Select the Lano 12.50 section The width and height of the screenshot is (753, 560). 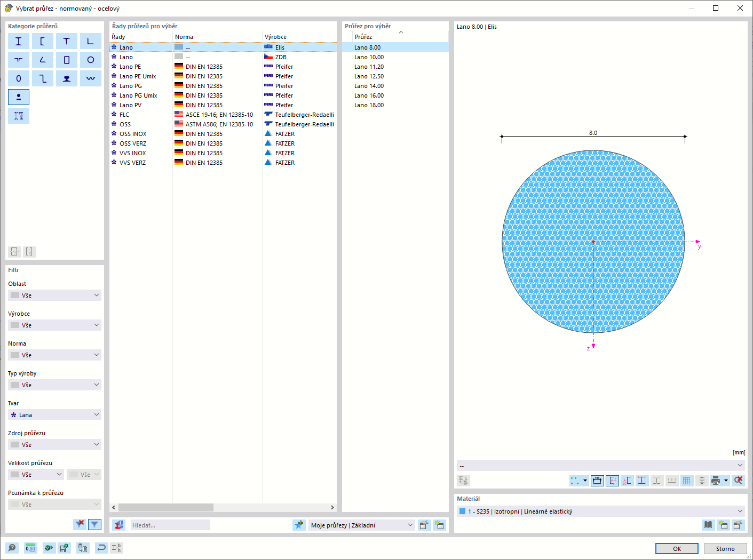pyautogui.click(x=395, y=76)
